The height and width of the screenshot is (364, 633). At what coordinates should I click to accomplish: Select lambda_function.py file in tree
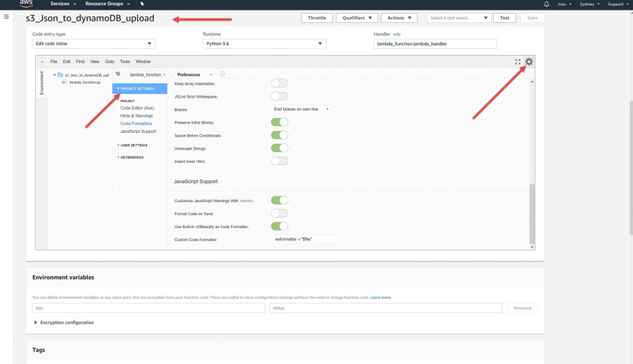click(83, 82)
